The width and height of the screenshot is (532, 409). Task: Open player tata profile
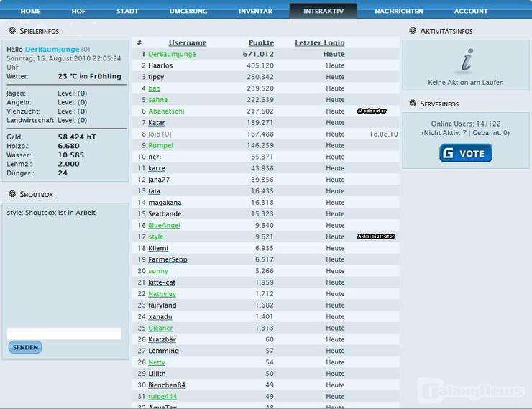click(155, 191)
